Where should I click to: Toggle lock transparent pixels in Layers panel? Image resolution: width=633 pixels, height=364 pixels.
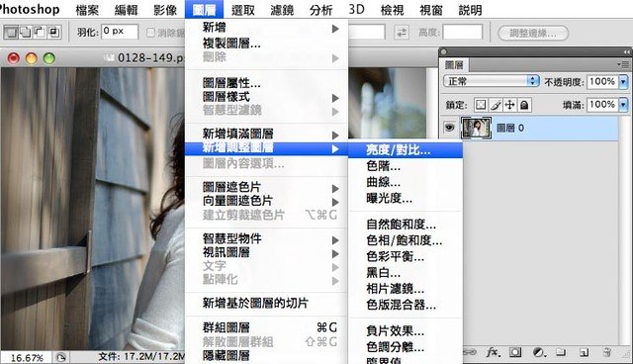pos(481,105)
